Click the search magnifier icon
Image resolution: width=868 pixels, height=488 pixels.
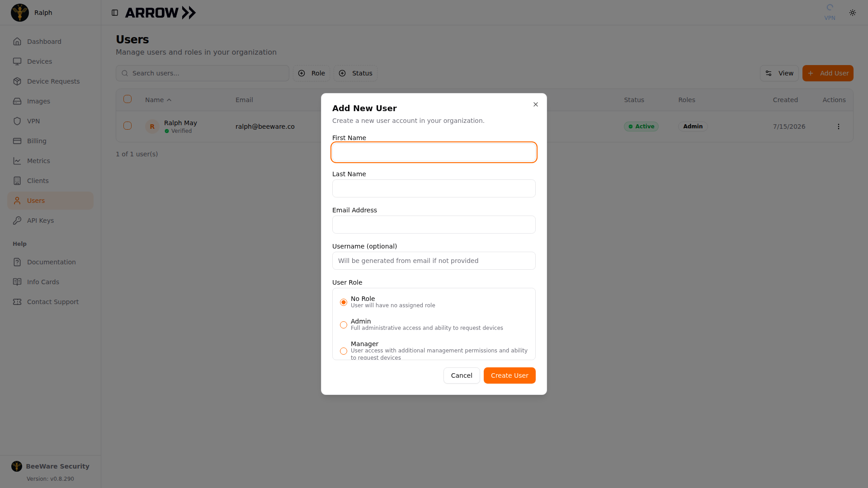coord(125,73)
